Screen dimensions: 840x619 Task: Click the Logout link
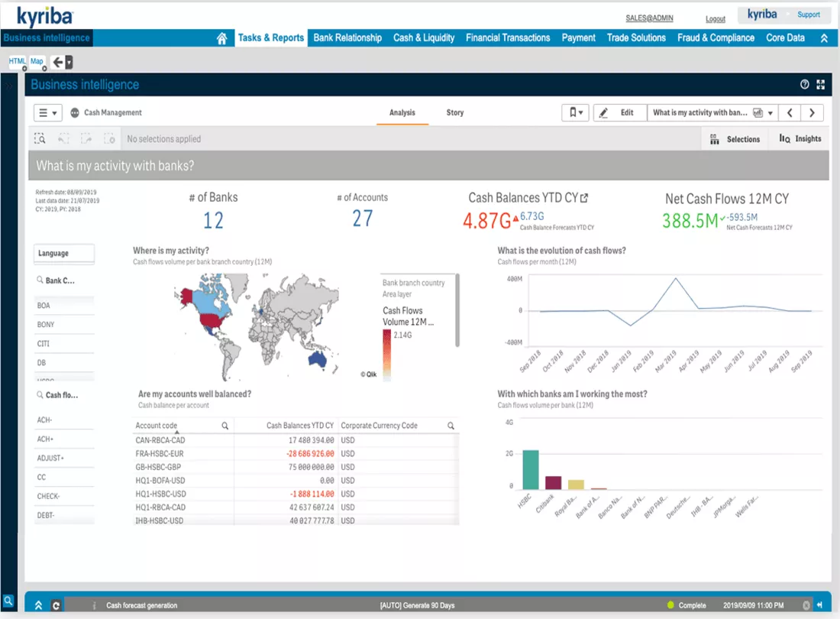point(716,19)
